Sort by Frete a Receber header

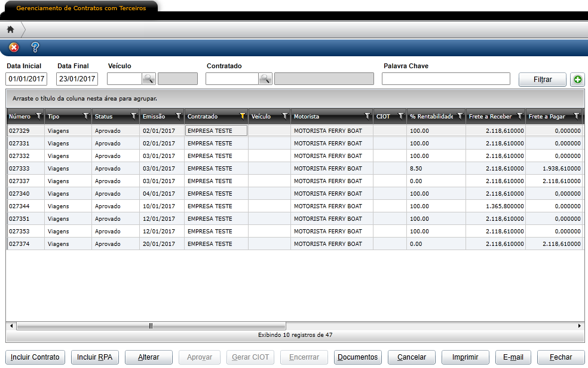point(490,117)
